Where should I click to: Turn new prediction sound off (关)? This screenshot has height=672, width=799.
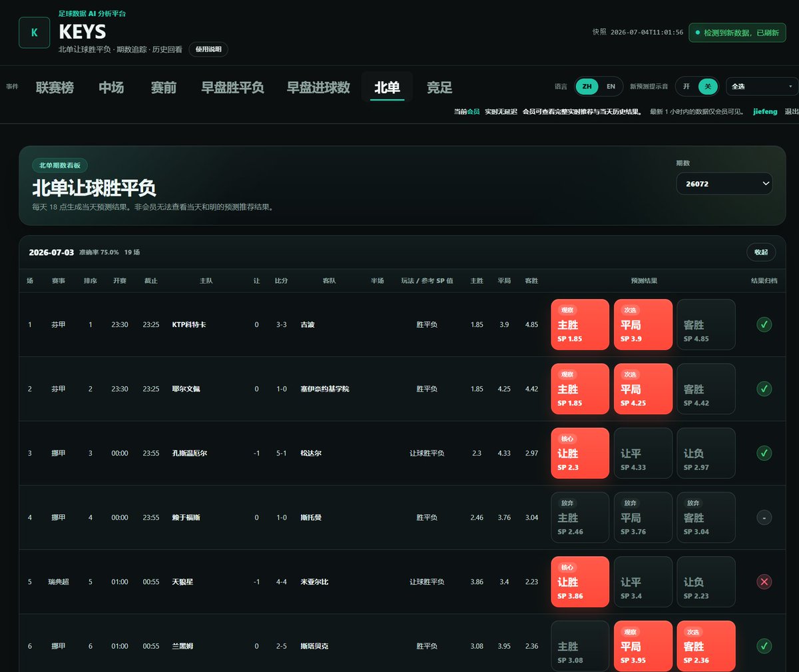click(708, 87)
